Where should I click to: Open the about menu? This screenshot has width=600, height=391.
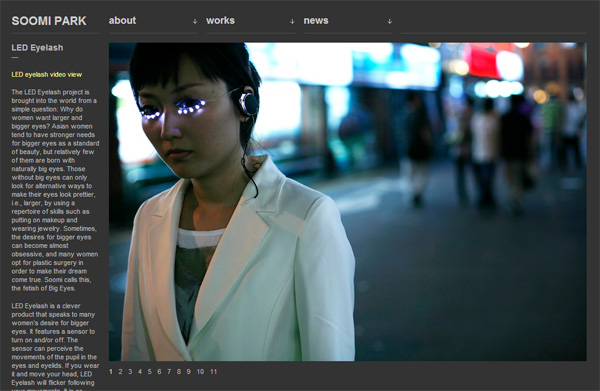pos(122,21)
